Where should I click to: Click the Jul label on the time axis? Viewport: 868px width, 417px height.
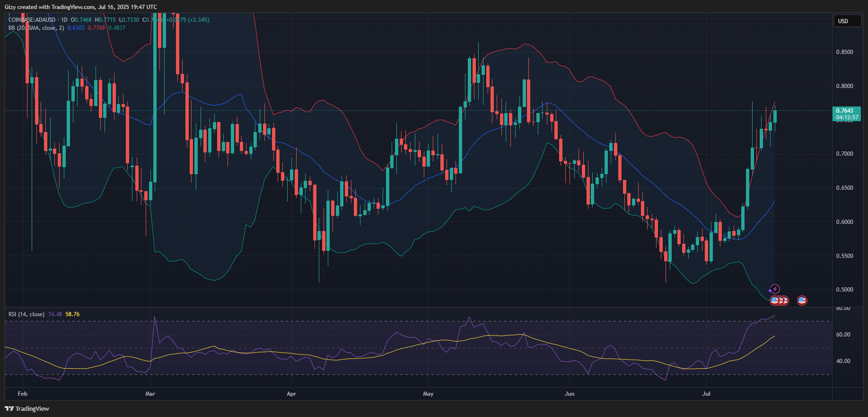[706, 394]
